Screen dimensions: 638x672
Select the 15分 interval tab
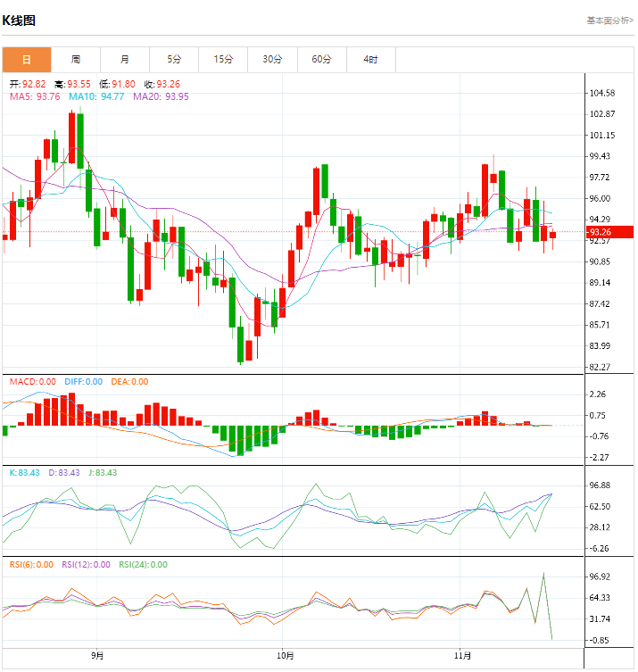(x=223, y=60)
